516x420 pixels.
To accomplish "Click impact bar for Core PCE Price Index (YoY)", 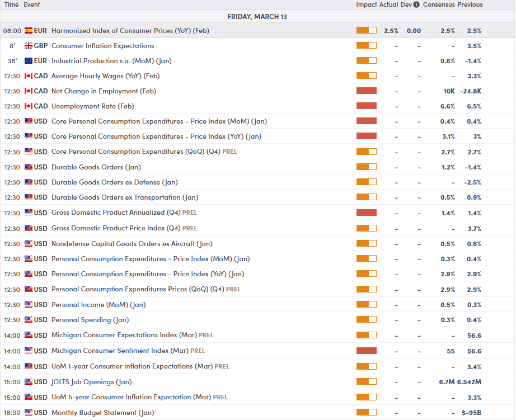I will (366, 136).
